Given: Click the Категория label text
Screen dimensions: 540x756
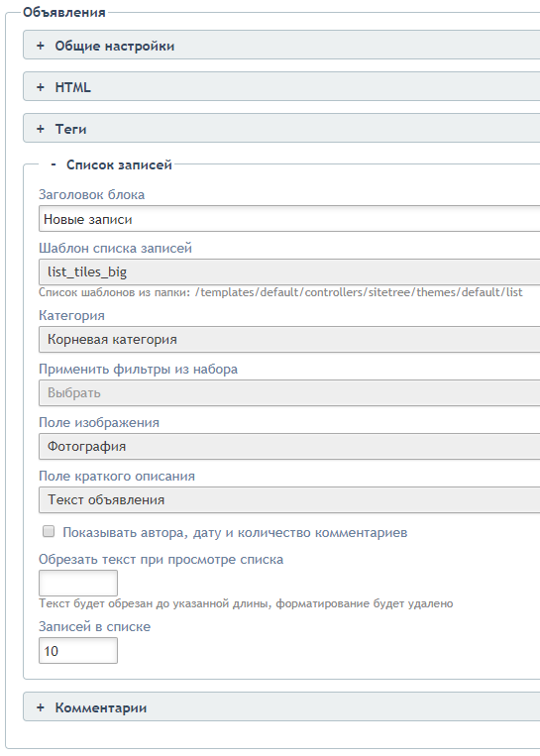Looking at the screenshot, I should click(72, 315).
